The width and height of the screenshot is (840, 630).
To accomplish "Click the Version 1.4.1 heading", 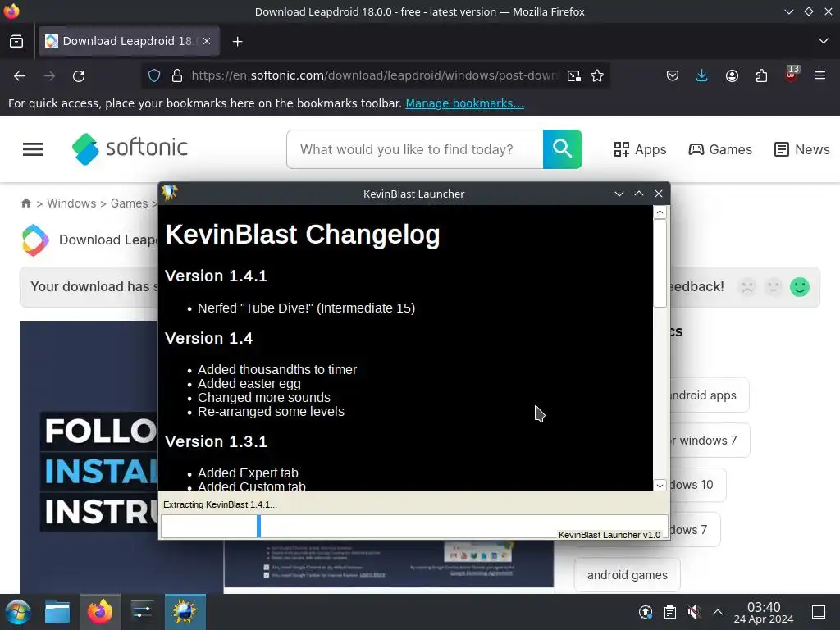I will [x=216, y=276].
